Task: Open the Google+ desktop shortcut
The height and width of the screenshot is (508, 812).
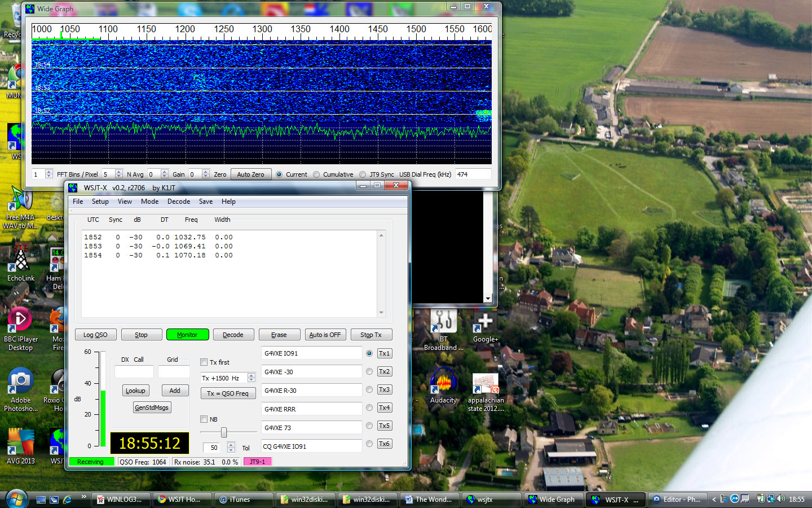Action: click(485, 322)
